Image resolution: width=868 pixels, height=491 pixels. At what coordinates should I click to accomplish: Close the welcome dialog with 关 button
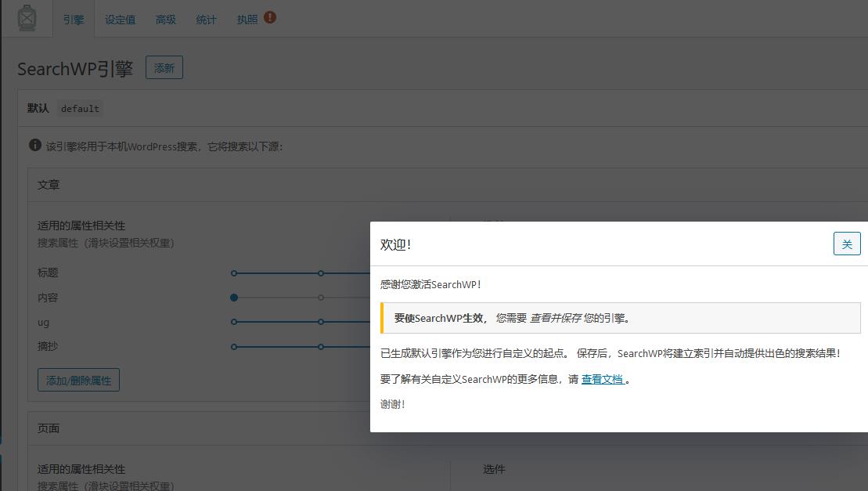tap(847, 244)
